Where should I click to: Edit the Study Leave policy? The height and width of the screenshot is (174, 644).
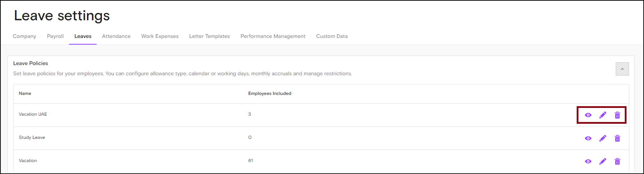[x=603, y=138]
